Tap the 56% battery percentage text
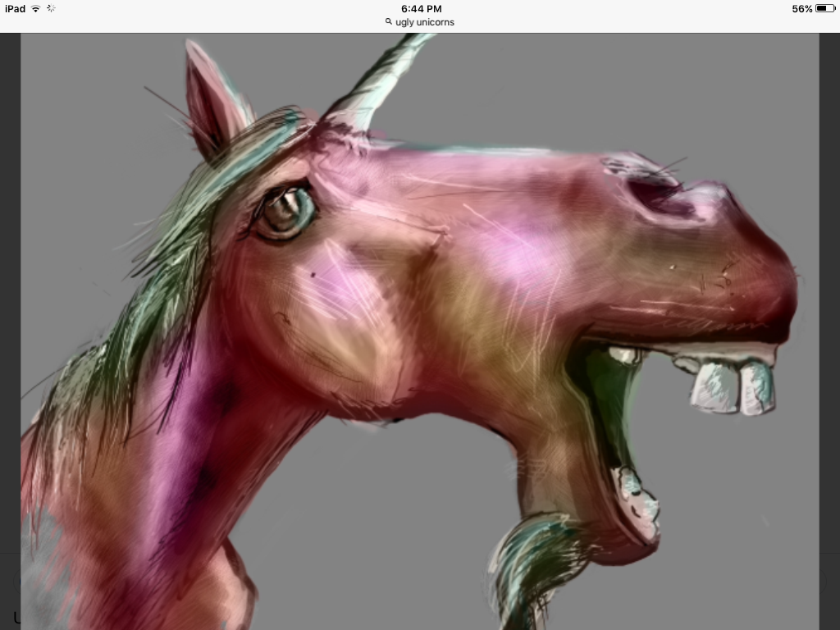The image size is (840, 630). click(801, 8)
